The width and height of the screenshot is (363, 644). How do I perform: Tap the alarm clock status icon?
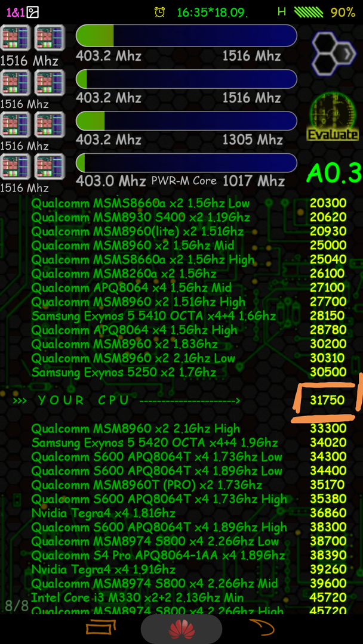[x=159, y=12]
